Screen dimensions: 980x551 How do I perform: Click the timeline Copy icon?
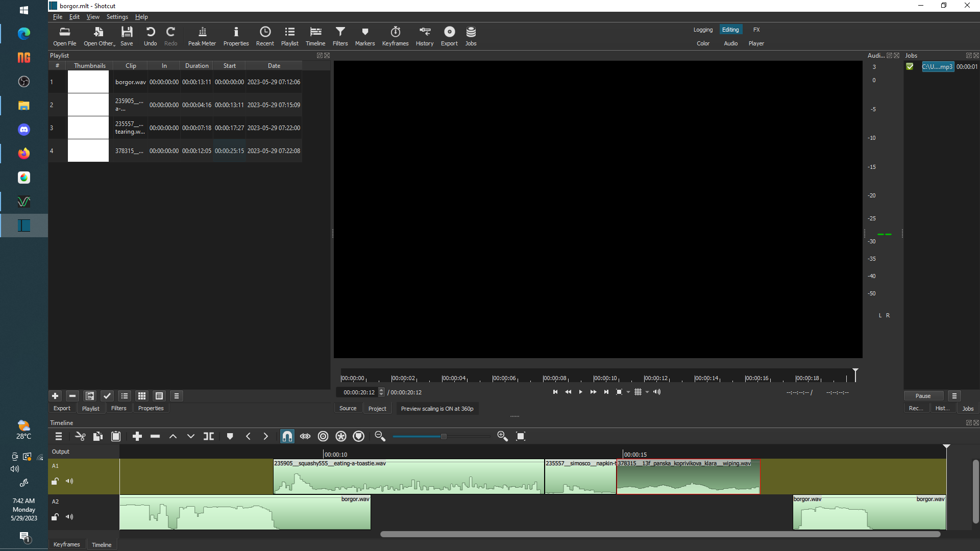pos(98,436)
